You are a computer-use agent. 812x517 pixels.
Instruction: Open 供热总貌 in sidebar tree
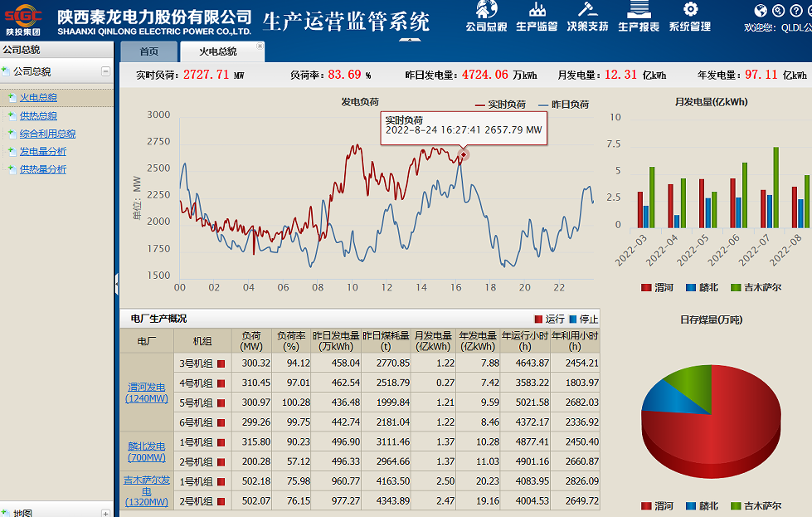[38, 116]
